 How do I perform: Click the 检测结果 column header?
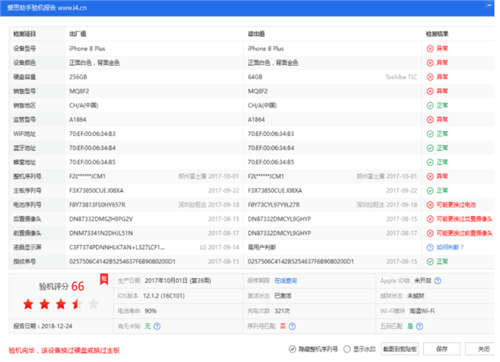point(437,34)
